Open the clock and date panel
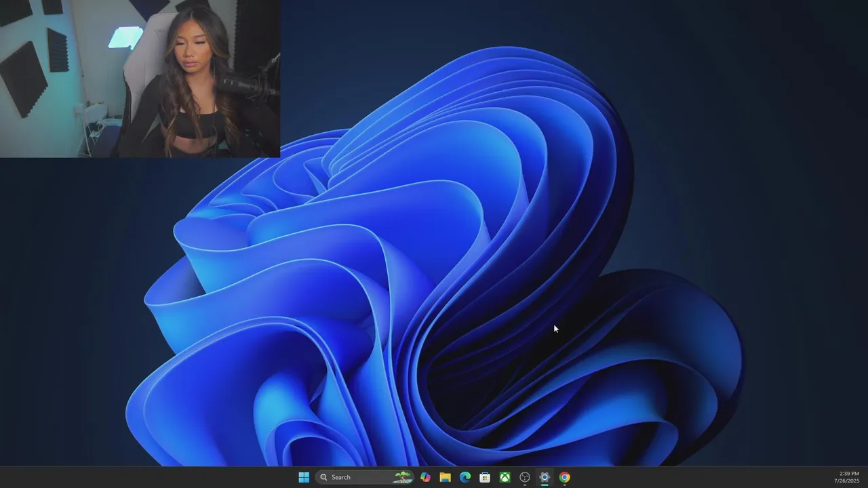This screenshot has height=488, width=868. [x=847, y=477]
